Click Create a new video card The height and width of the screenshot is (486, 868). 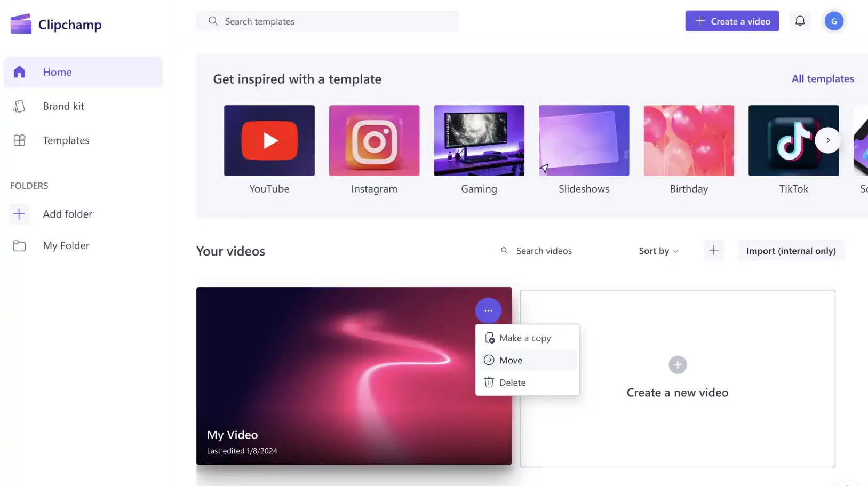click(x=678, y=379)
